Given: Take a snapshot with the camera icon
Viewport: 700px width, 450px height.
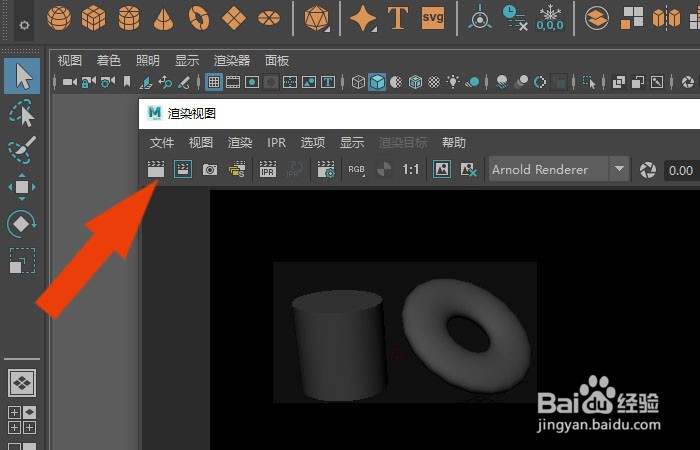Looking at the screenshot, I should coord(210,170).
